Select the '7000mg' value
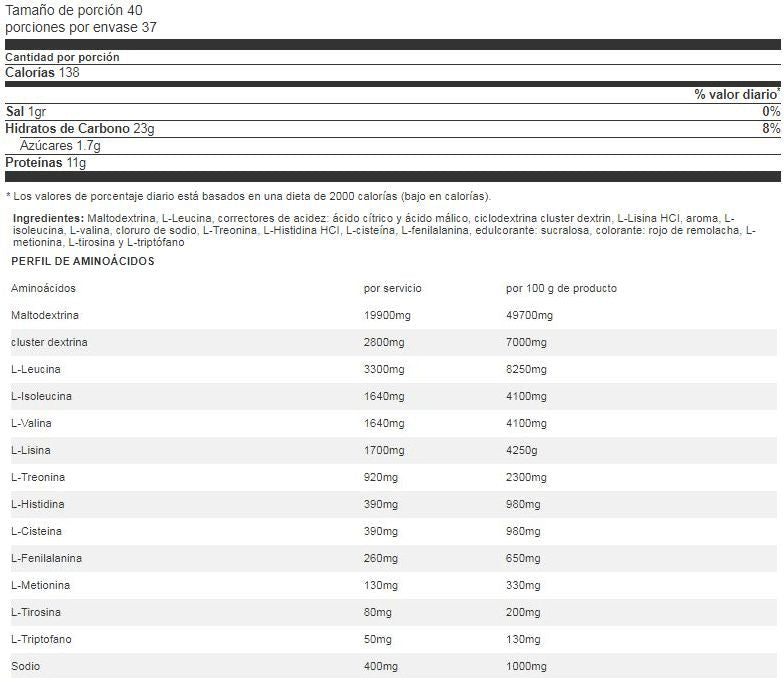The image size is (784, 678). point(526,342)
